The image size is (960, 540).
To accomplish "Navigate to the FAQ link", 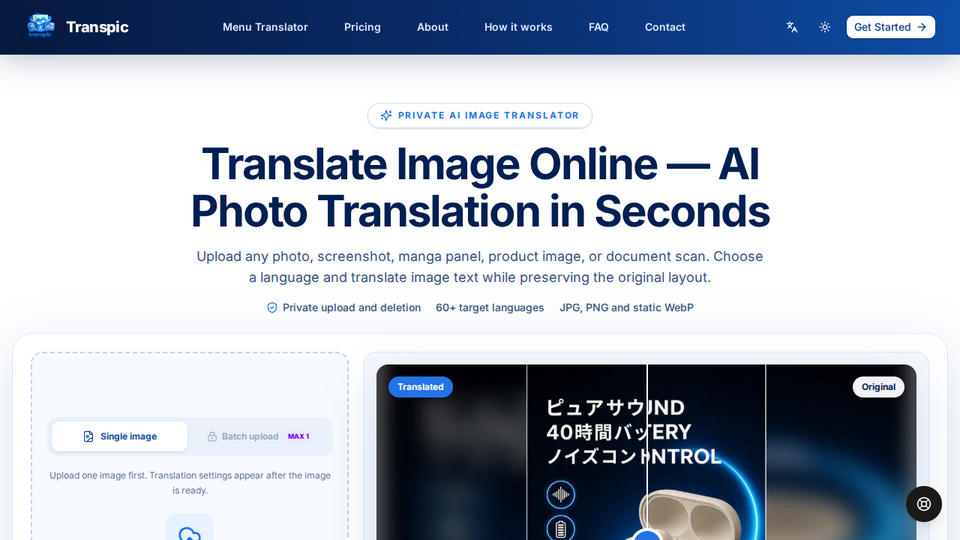I will point(598,27).
